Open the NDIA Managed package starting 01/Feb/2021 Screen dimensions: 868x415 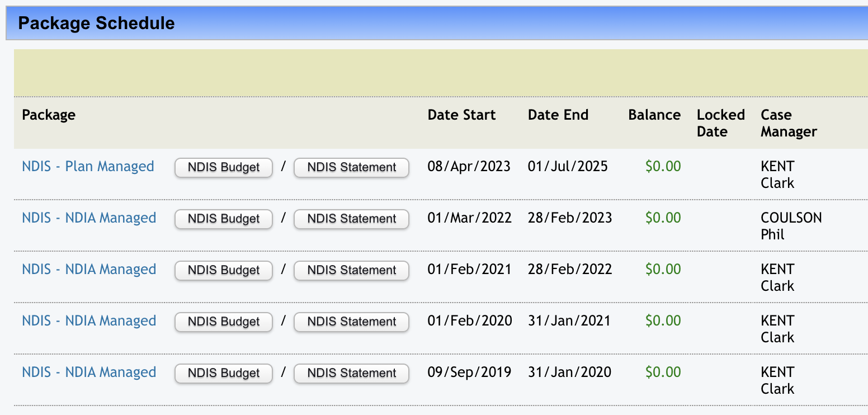pos(89,270)
